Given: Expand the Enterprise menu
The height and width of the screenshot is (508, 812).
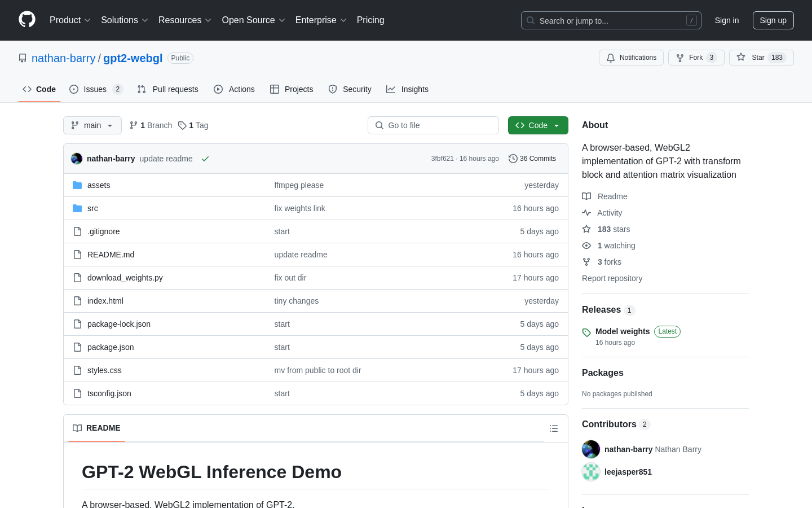Looking at the screenshot, I should (321, 20).
